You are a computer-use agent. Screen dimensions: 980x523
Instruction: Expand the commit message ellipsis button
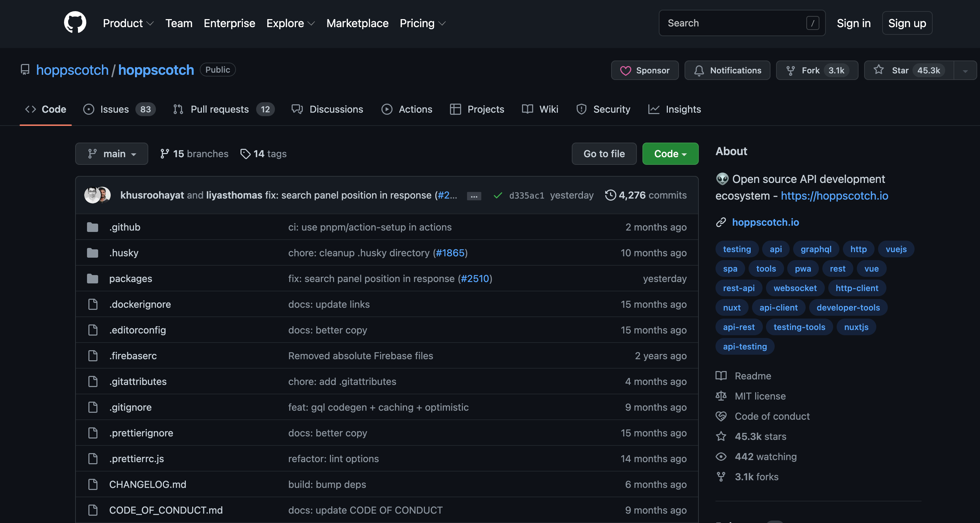474,196
